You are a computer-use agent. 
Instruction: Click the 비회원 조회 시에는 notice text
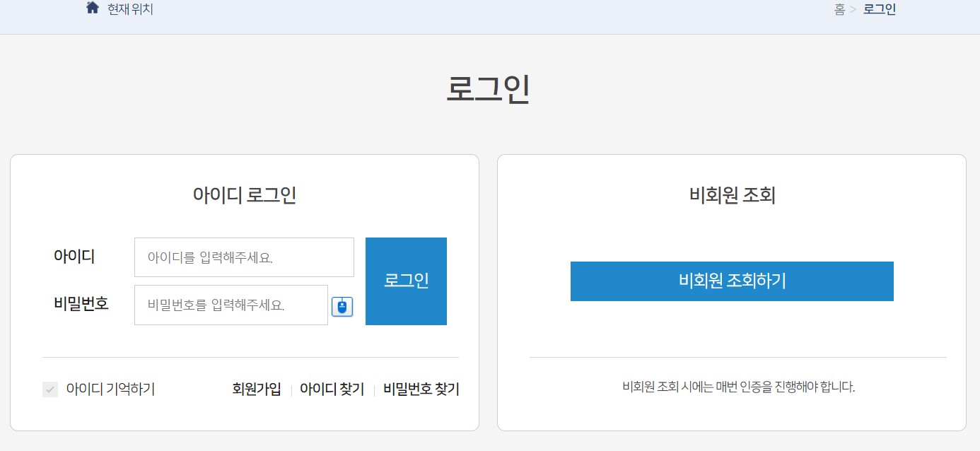(x=738, y=387)
